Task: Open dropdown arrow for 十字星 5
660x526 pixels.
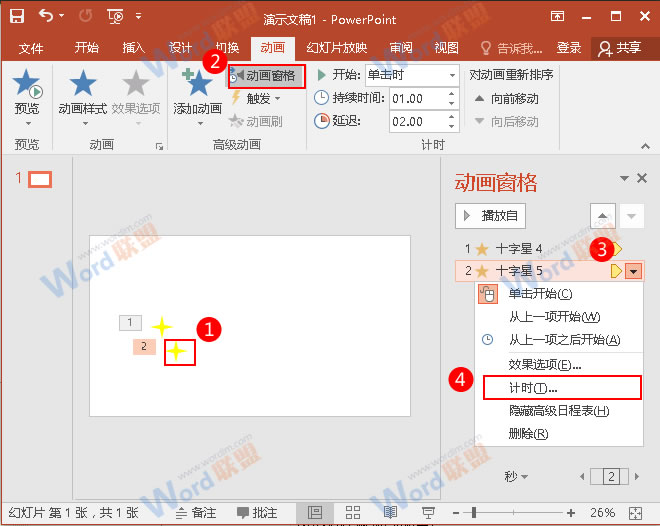Action: point(634,271)
